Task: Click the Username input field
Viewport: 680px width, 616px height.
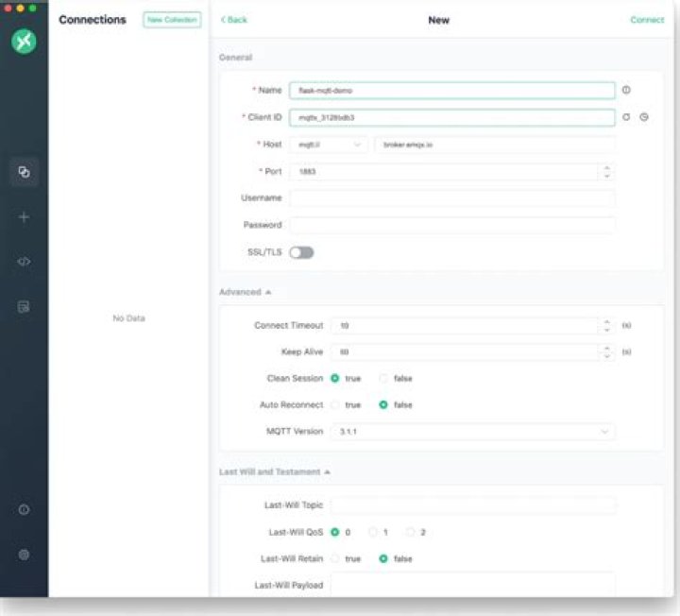Action: tap(451, 198)
